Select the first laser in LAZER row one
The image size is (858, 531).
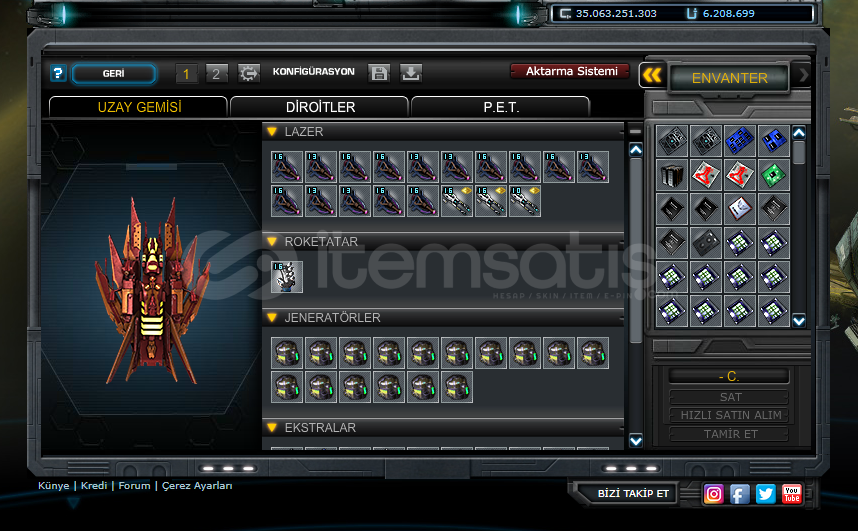click(x=287, y=167)
